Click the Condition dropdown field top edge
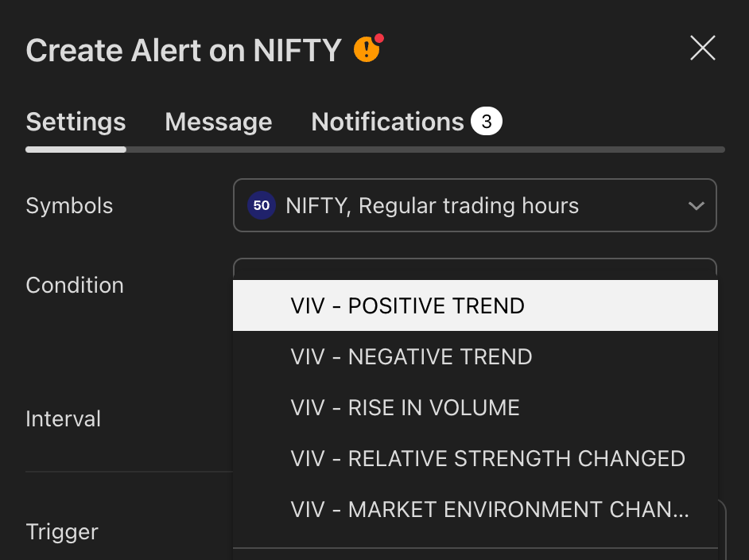Image resolution: width=749 pixels, height=560 pixels. [x=475, y=267]
